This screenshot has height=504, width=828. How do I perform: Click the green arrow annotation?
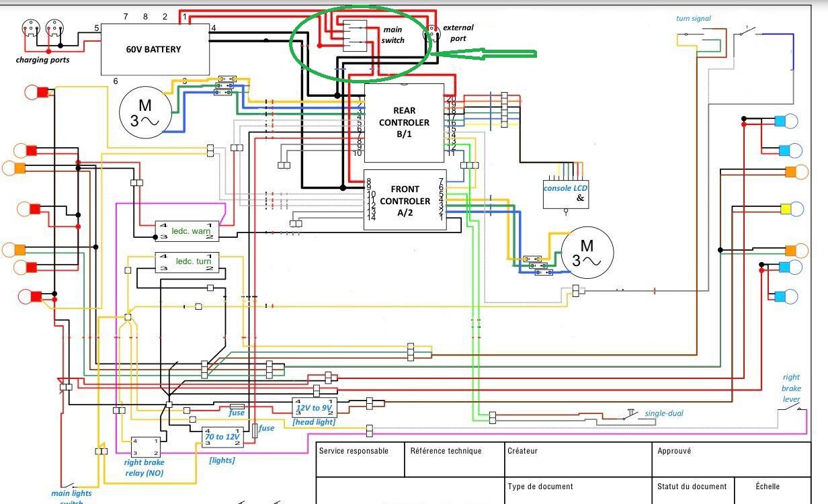(485, 54)
